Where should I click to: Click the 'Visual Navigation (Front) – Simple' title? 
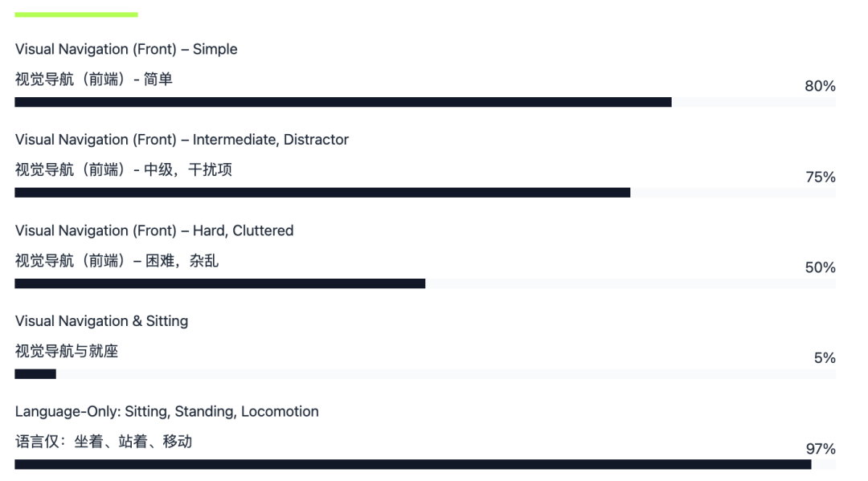coord(126,49)
